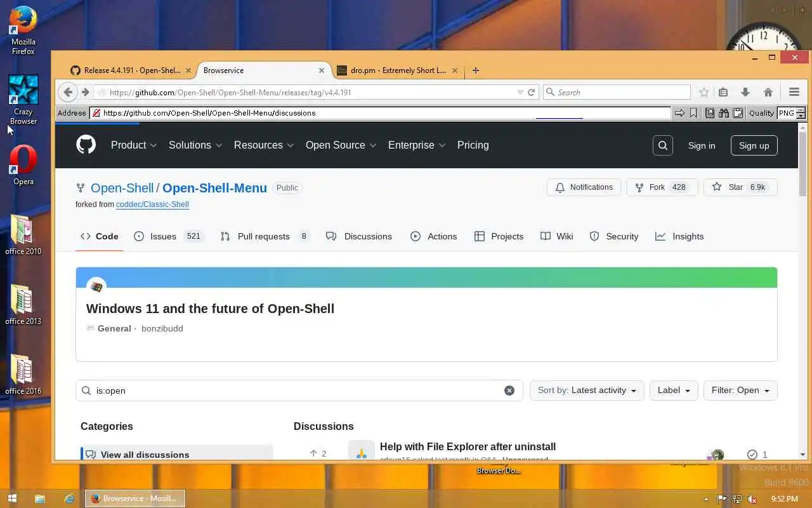The image size is (812, 508).
Task: Open the Filter: Open dropdown
Action: 740,391
